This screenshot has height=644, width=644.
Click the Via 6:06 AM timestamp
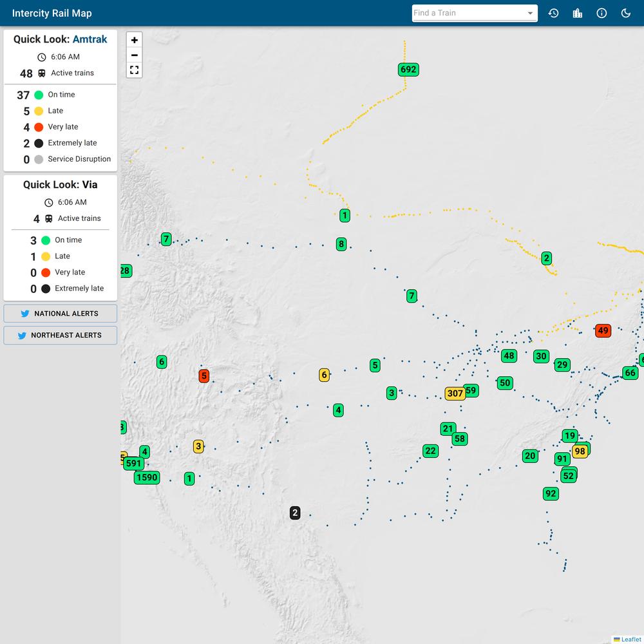point(72,202)
